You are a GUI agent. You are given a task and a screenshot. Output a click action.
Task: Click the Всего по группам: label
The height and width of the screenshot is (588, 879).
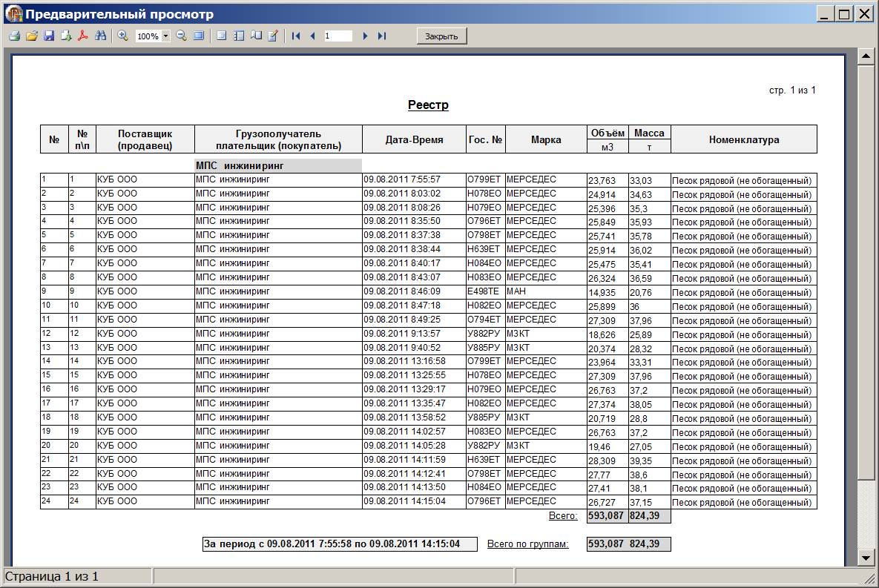pos(527,544)
